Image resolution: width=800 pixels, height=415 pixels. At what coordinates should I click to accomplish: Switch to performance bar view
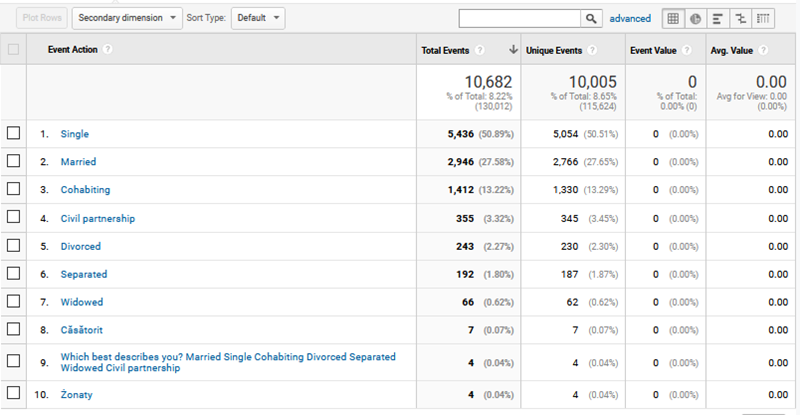[x=718, y=18]
